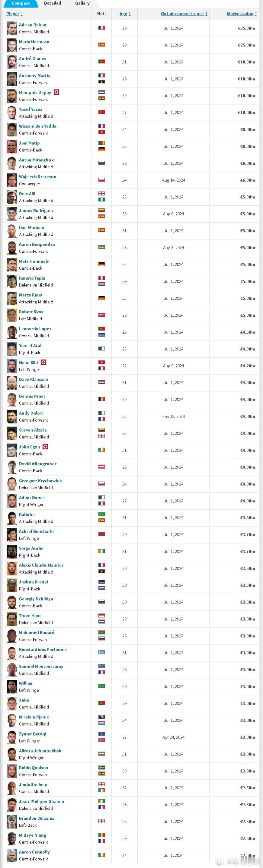Select the Compact tab

(21, 3)
